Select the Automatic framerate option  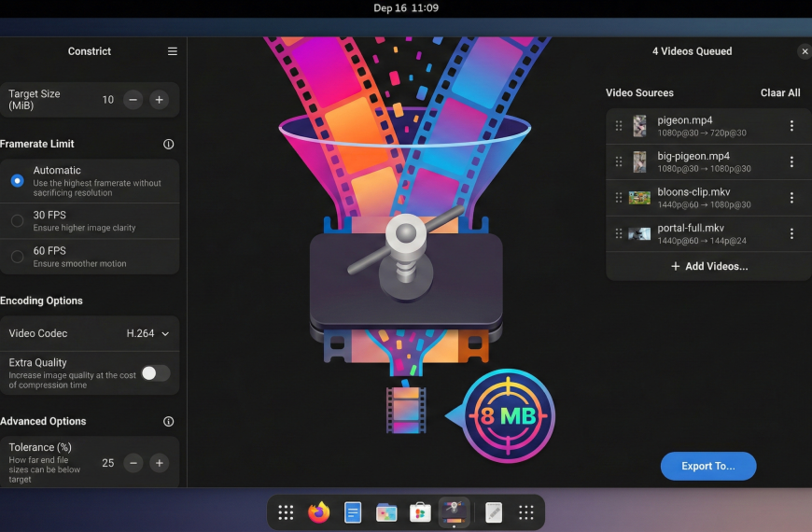90,181
